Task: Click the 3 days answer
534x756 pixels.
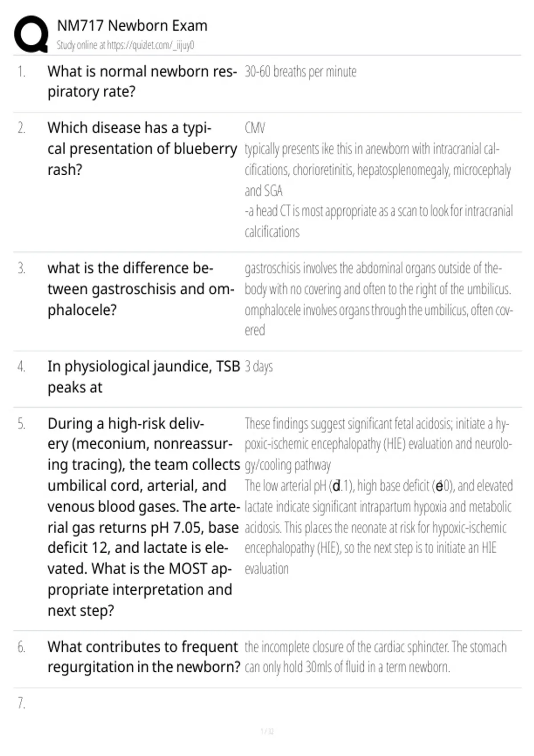Action: 259,367
